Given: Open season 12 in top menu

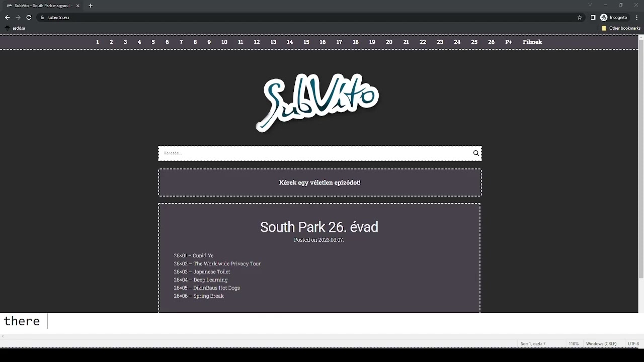Looking at the screenshot, I should (x=257, y=42).
